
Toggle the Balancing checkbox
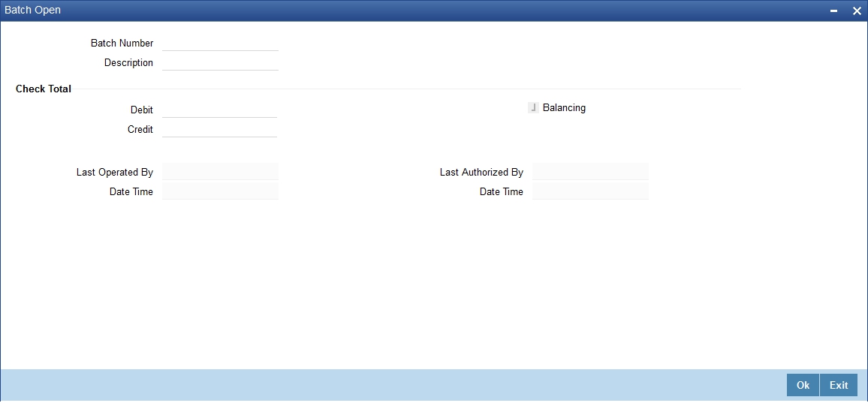(x=533, y=108)
